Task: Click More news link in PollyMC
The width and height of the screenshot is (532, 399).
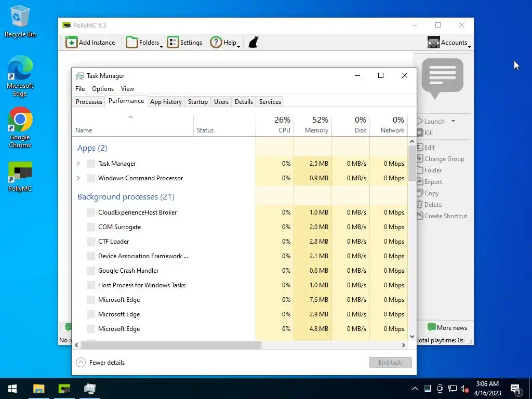Action: tap(447, 328)
